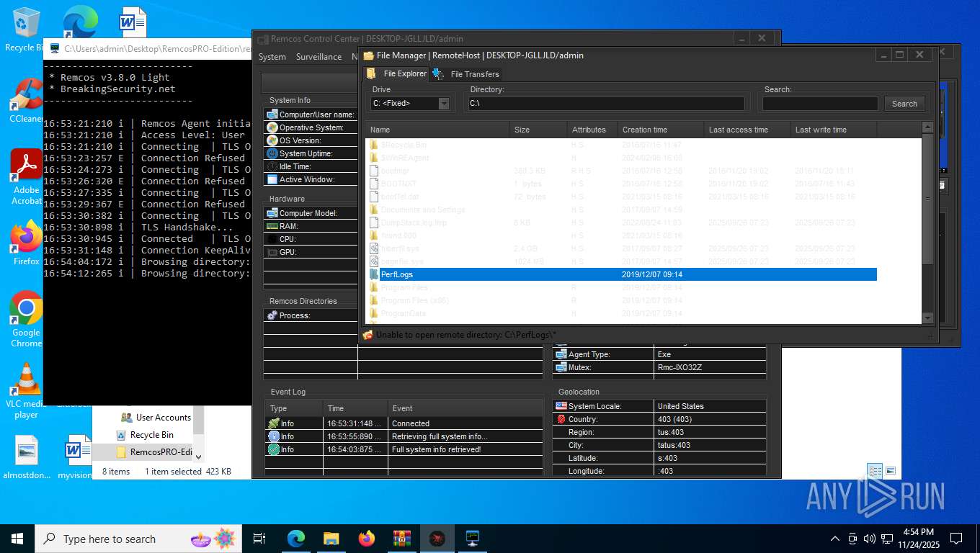Show hidden tray icons chevron

pos(835,539)
